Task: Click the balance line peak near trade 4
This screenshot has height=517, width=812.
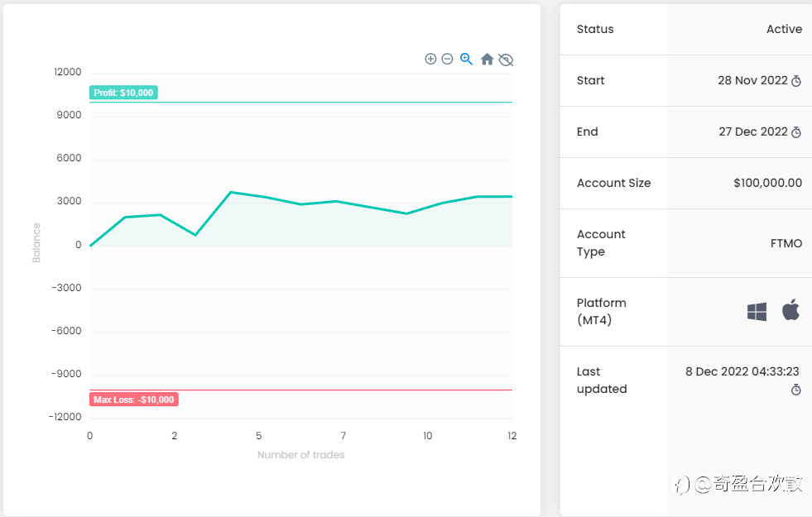Action: [x=231, y=193]
